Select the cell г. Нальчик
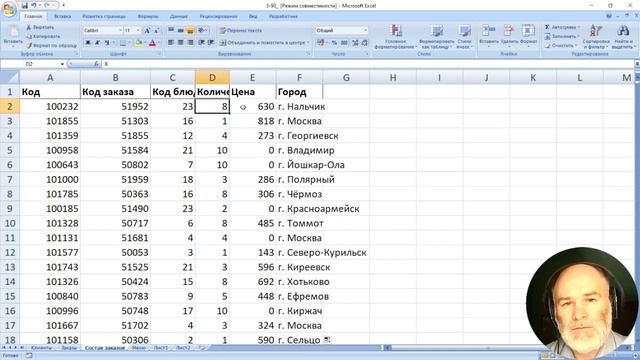This screenshot has height=360, width=640. click(299, 107)
